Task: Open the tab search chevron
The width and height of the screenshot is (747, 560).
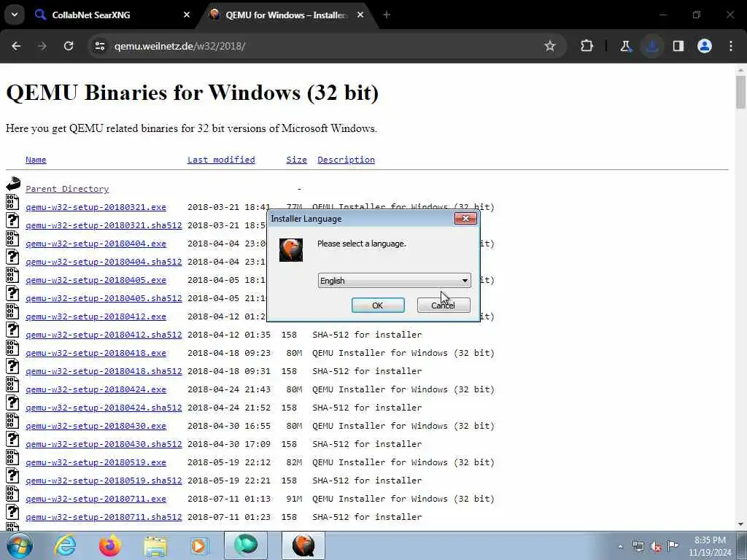Action: (x=15, y=15)
